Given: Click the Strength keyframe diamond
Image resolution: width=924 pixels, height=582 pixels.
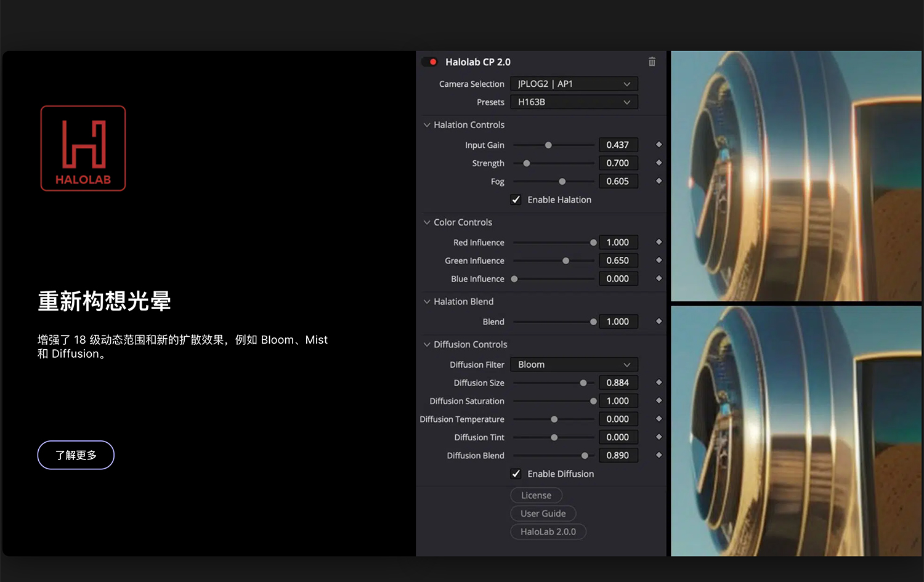Looking at the screenshot, I should (659, 163).
